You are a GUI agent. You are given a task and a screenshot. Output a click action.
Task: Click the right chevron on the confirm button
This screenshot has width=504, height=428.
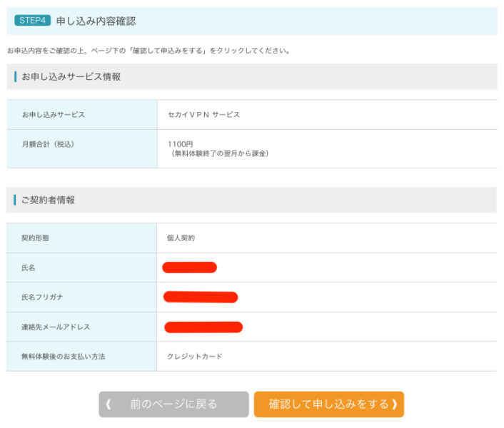(394, 404)
